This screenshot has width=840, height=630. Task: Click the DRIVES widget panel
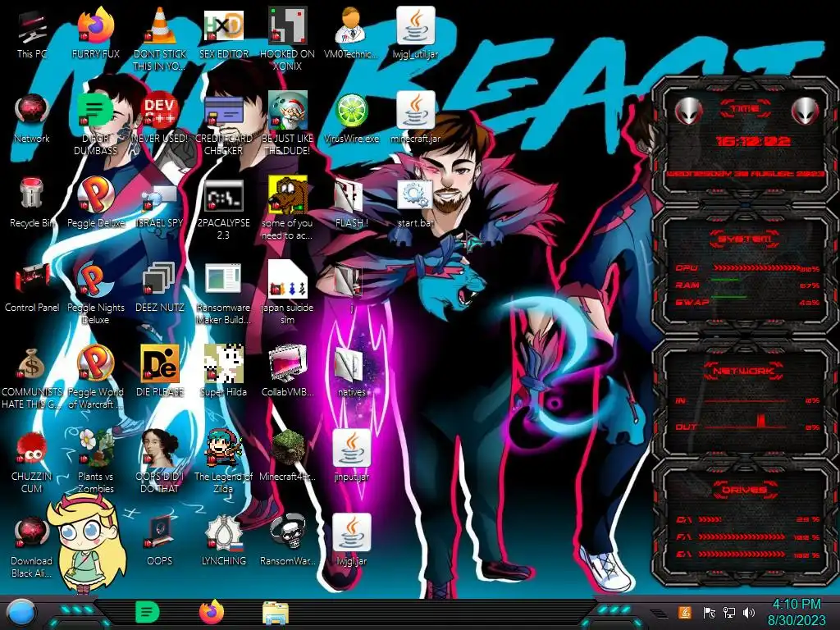tap(745, 520)
